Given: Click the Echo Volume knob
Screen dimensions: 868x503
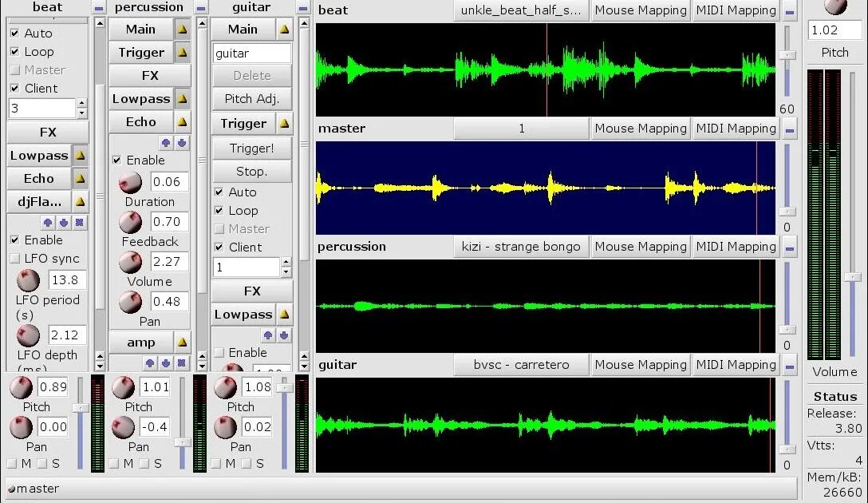Looking at the screenshot, I should (131, 262).
